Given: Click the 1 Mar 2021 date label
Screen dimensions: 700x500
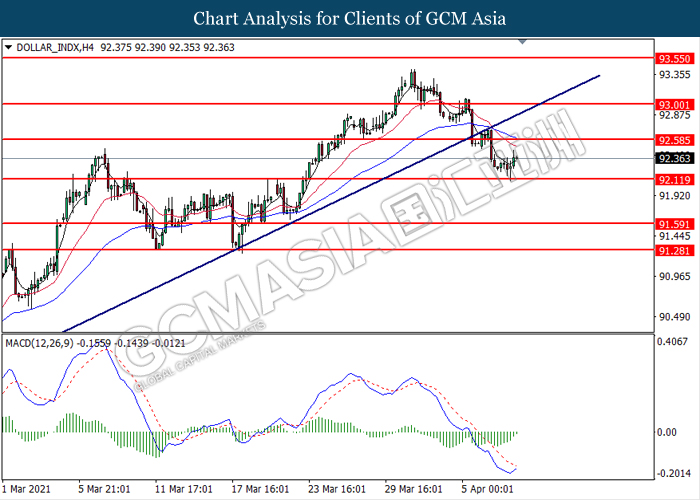Looking at the screenshot, I should pos(26,489).
